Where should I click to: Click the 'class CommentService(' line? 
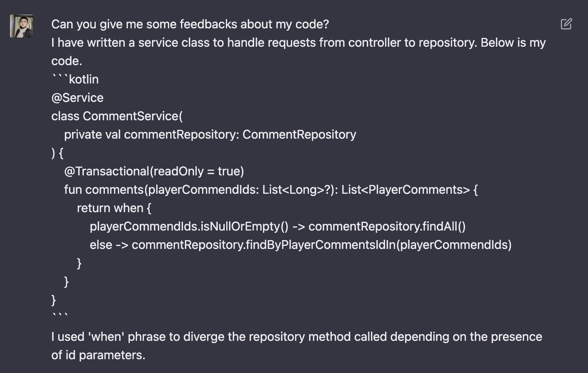click(117, 116)
